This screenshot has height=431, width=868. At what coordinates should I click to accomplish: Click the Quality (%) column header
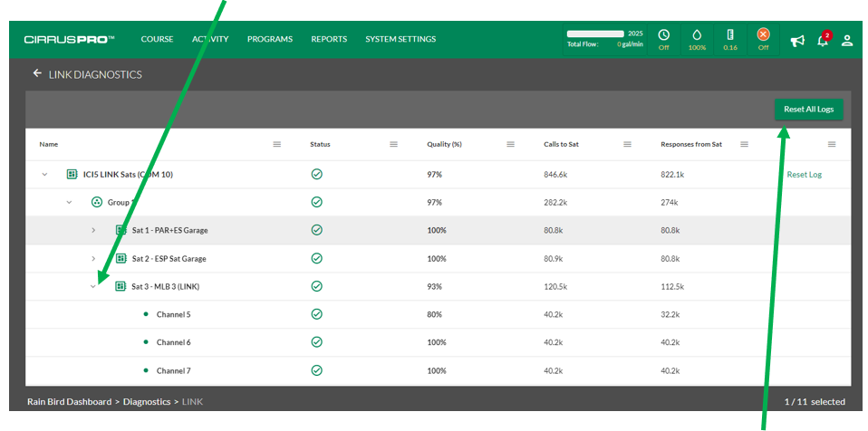(444, 144)
